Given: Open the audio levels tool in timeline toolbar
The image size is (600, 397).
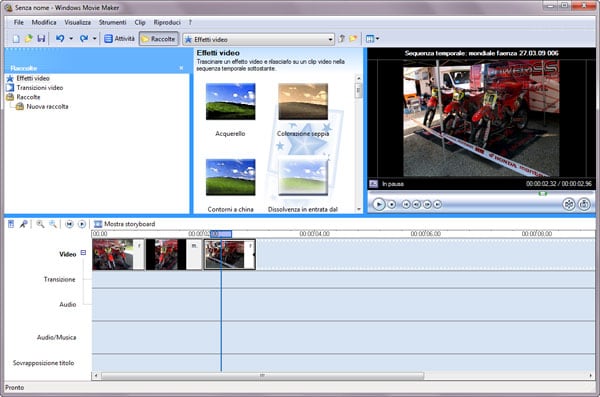Looking at the screenshot, I should [x=11, y=224].
